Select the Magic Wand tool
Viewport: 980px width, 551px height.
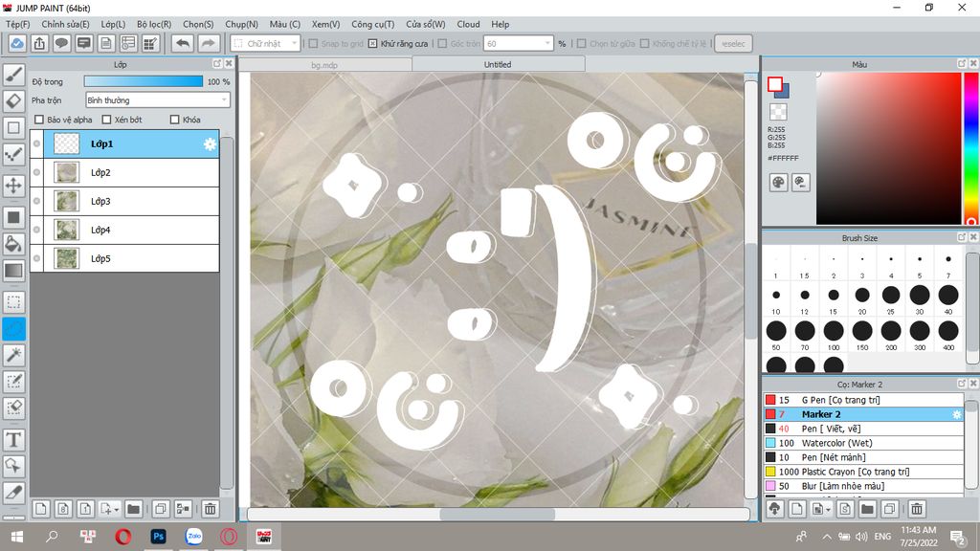coord(13,355)
